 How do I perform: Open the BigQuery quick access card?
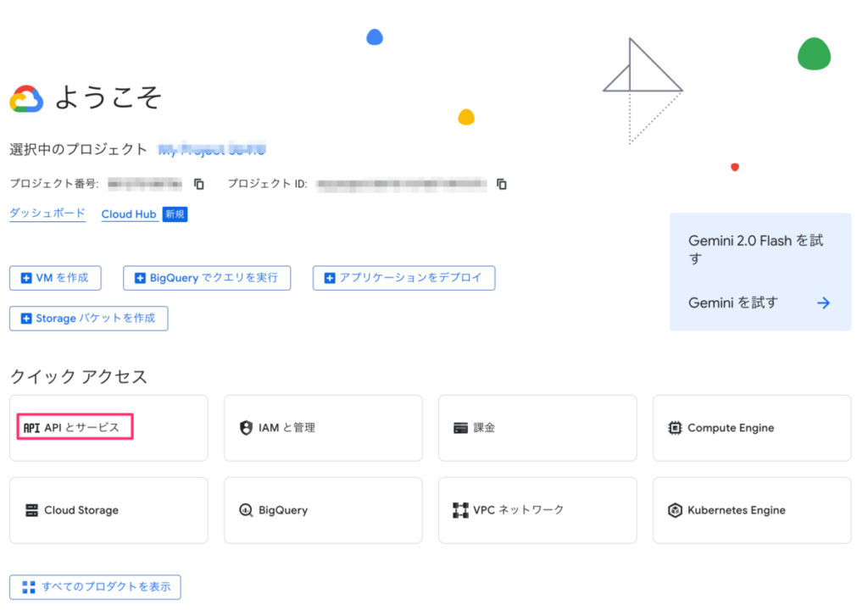coord(323,510)
